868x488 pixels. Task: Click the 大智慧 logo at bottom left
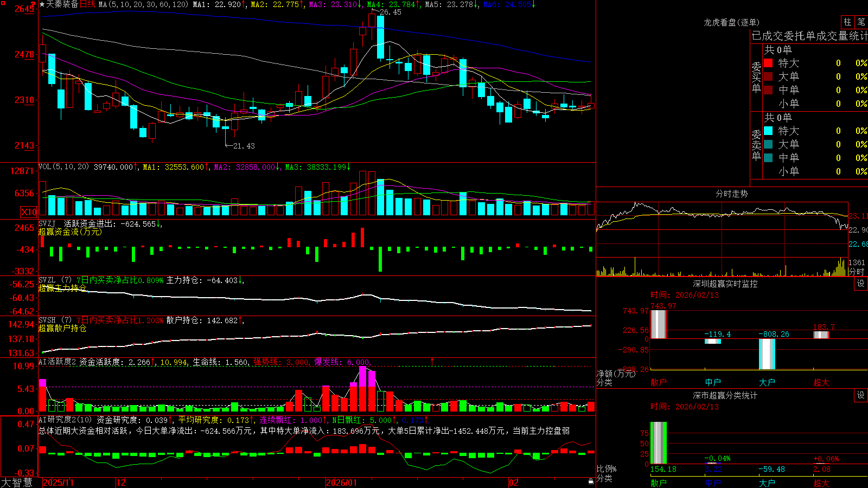point(17,482)
